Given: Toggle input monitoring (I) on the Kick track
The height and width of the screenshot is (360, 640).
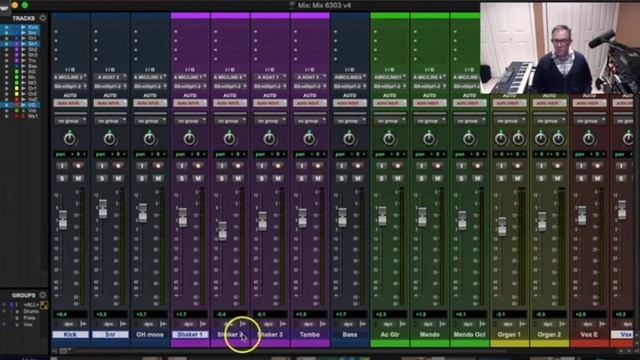Looking at the screenshot, I should [x=62, y=166].
